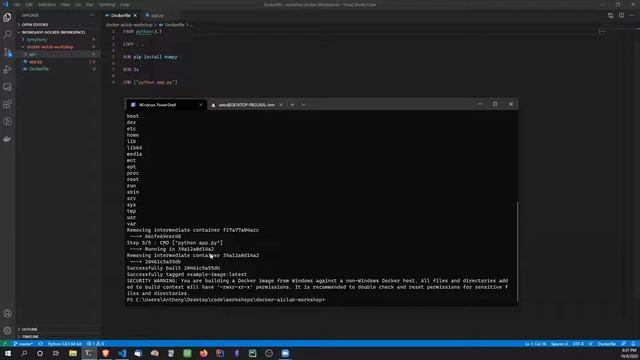This screenshot has width=640, height=360.
Task: Open Extensions view in activity bar
Action: [x=7, y=104]
